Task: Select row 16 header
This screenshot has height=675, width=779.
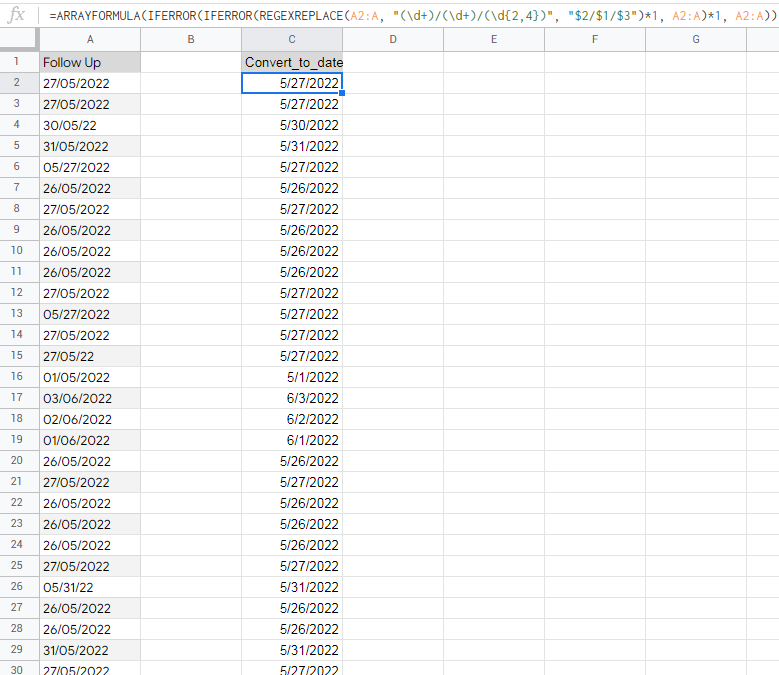Action: [19, 377]
